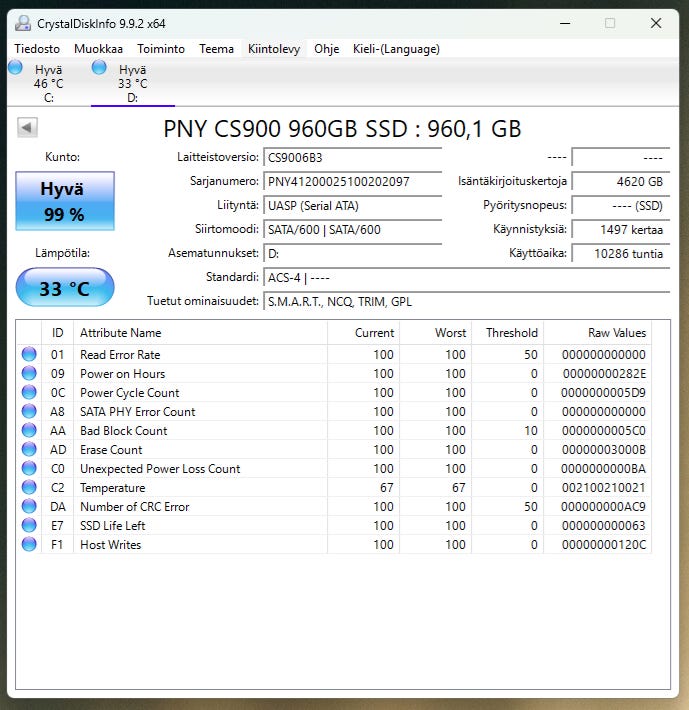Click the Siirtomoodi field SATA/600 | SATA/600
The width and height of the screenshot is (689, 710).
tap(352, 230)
